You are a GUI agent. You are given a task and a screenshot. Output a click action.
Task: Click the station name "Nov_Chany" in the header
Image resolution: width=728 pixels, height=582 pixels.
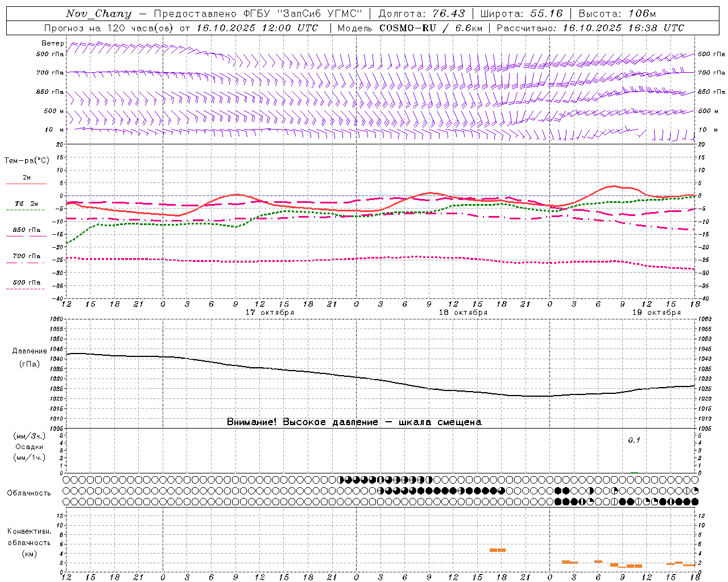(x=98, y=14)
